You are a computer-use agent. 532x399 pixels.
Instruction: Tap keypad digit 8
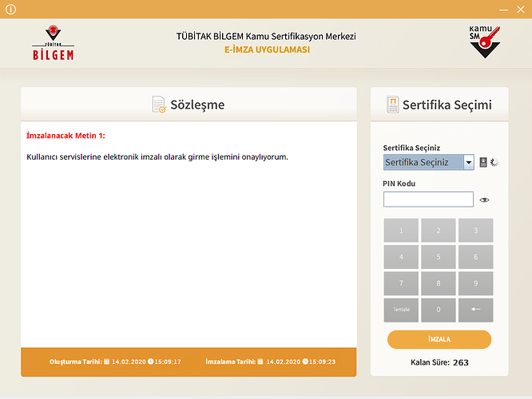point(439,283)
